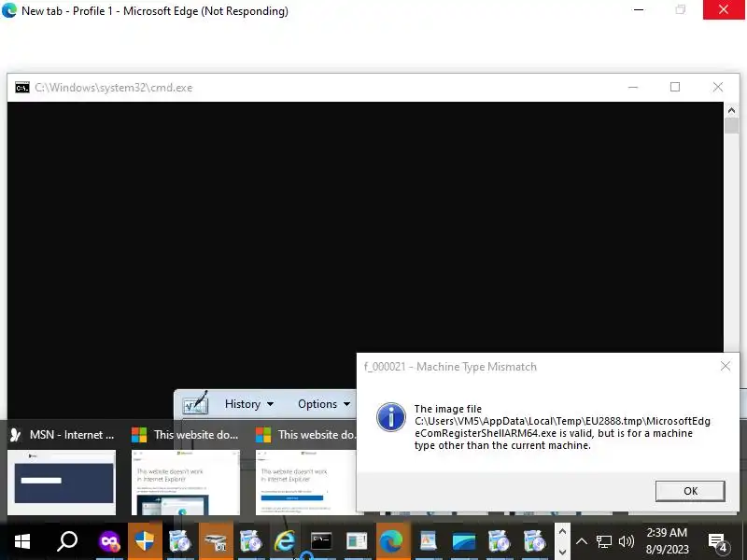This screenshot has width=747, height=560.
Task: Close the cmd.exe window
Action: 717,87
